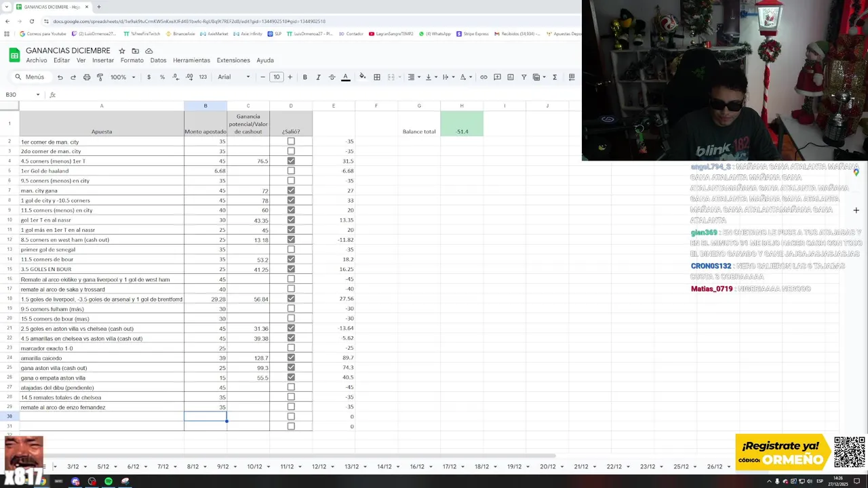The image size is (868, 488).
Task: Check the box for 'remate al arco de enzo fernandez'
Action: [x=291, y=407]
